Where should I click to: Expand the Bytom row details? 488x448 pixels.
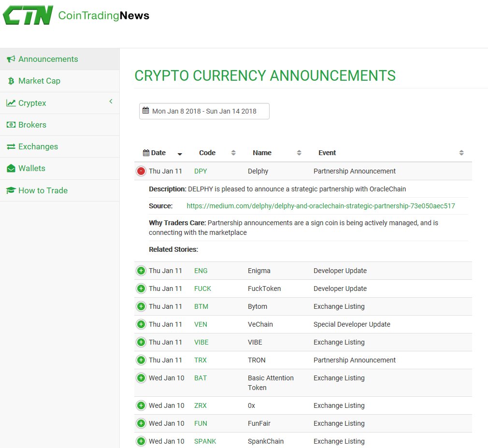[141, 306]
